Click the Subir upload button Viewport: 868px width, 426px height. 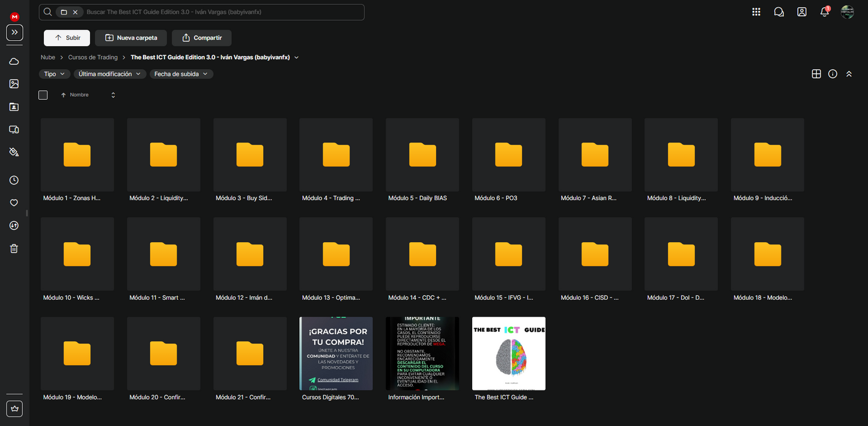tap(67, 38)
